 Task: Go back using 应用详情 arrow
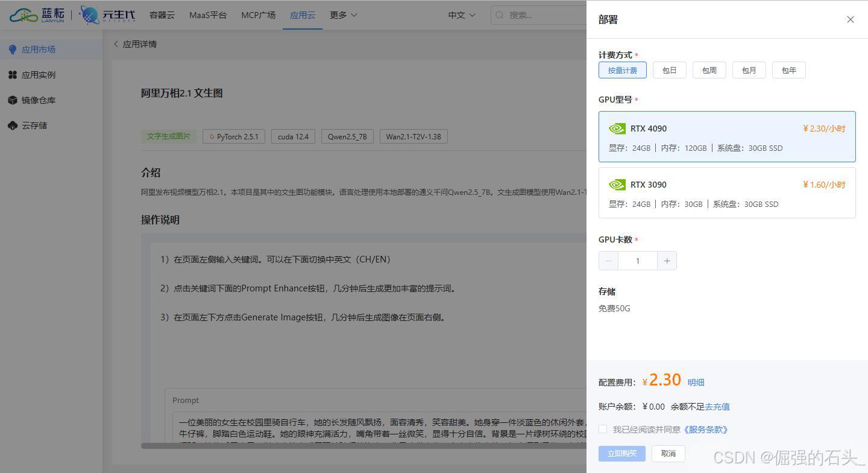[x=116, y=44]
